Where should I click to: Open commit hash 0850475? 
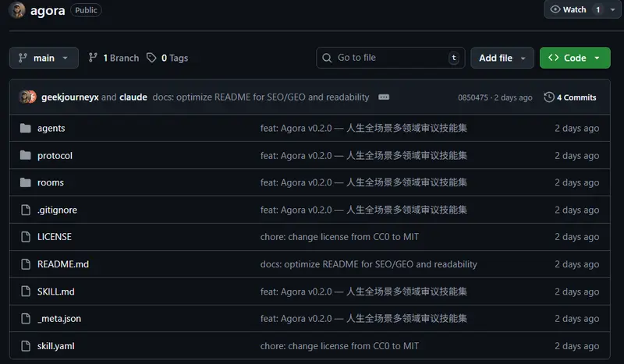[x=473, y=97]
